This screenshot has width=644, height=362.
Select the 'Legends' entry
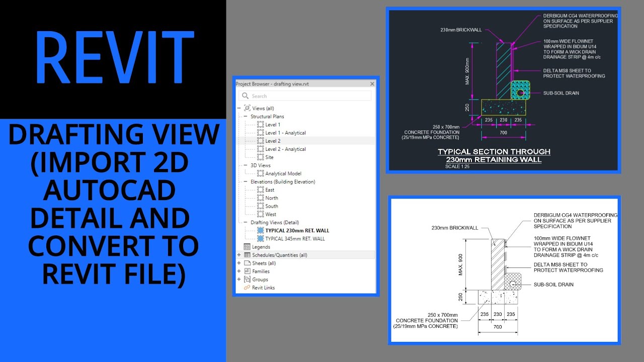coord(261,247)
